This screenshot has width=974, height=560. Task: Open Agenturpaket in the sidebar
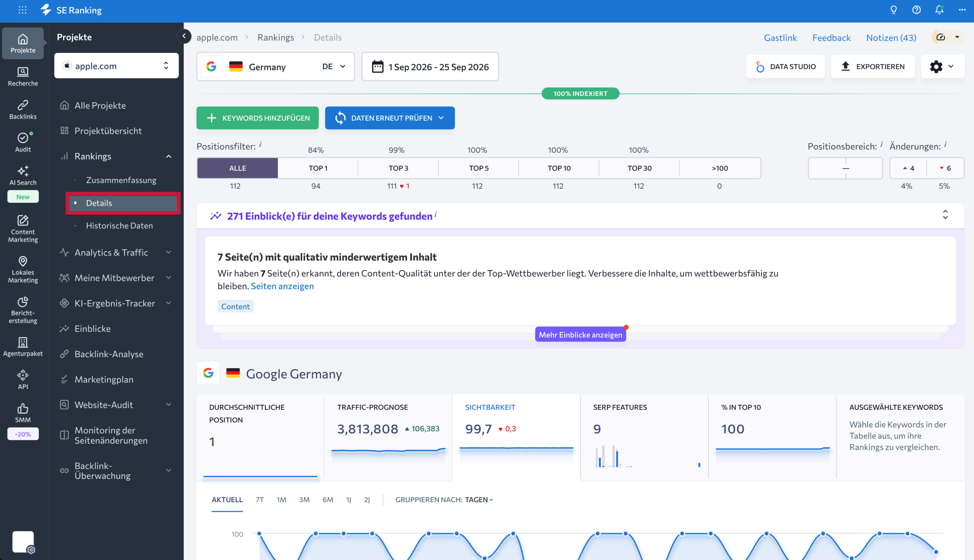tap(23, 347)
